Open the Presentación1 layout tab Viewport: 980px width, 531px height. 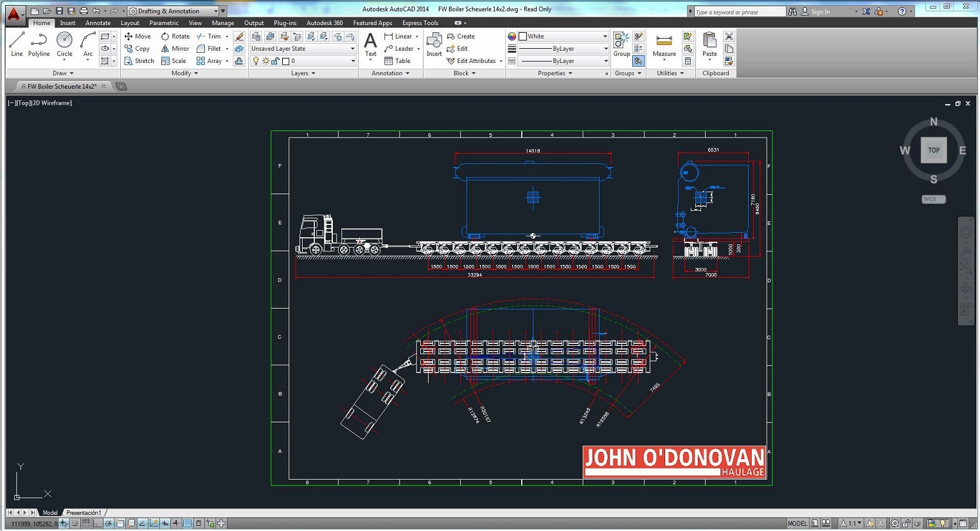point(84,513)
